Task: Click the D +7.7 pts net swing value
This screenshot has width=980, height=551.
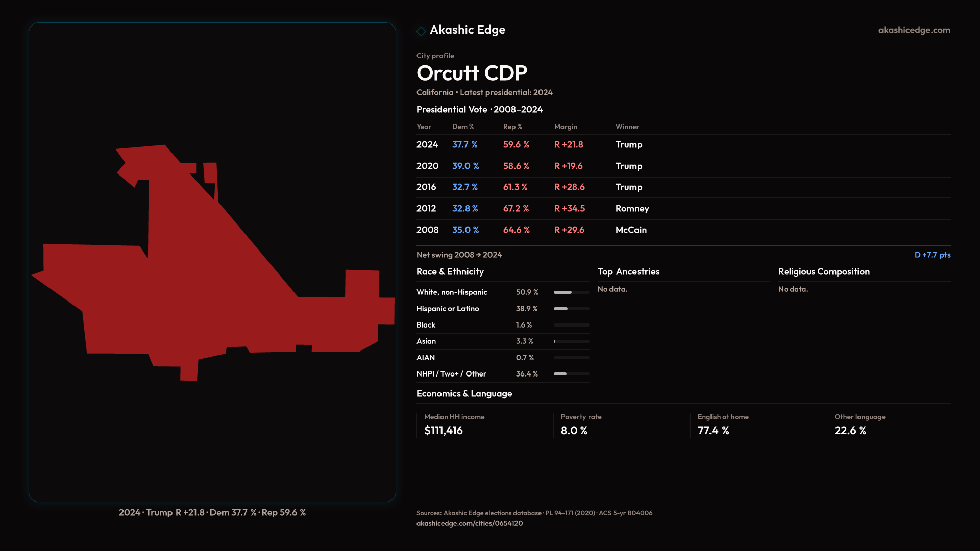Action: (x=932, y=255)
